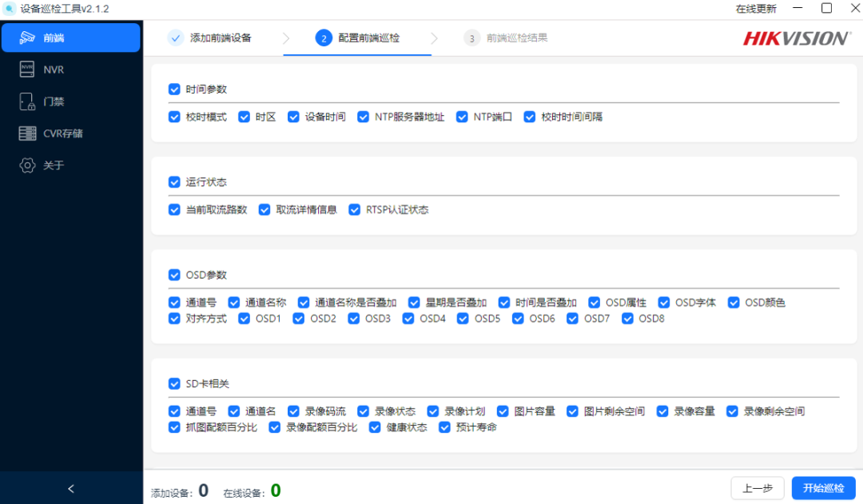This screenshot has height=504, width=863.
Task: Toggle 时间是否叠加 checkbox
Action: pos(504,303)
